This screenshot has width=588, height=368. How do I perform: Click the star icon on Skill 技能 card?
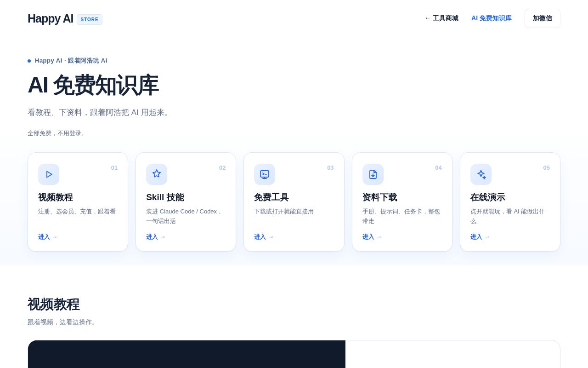(157, 174)
